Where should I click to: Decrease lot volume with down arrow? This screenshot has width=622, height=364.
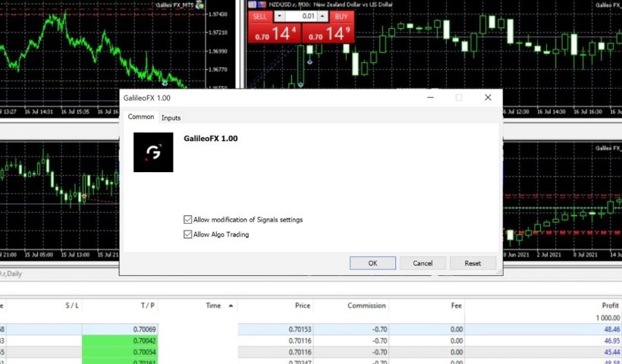pyautogui.click(x=279, y=16)
